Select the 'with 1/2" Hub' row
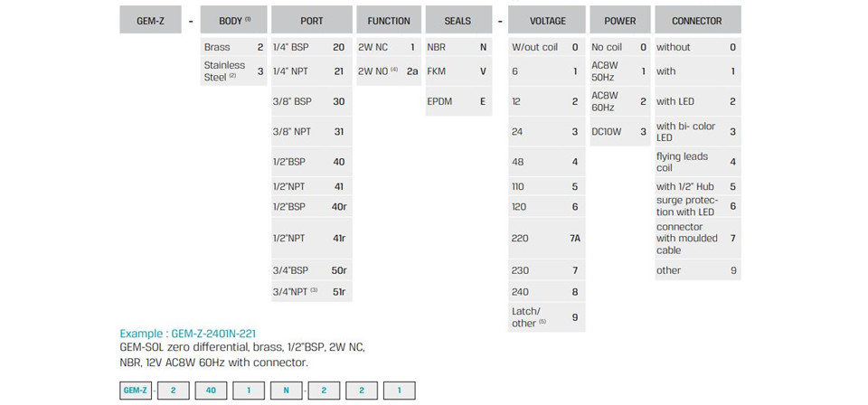Image resolution: width=868 pixels, height=405 pixels. [x=697, y=186]
